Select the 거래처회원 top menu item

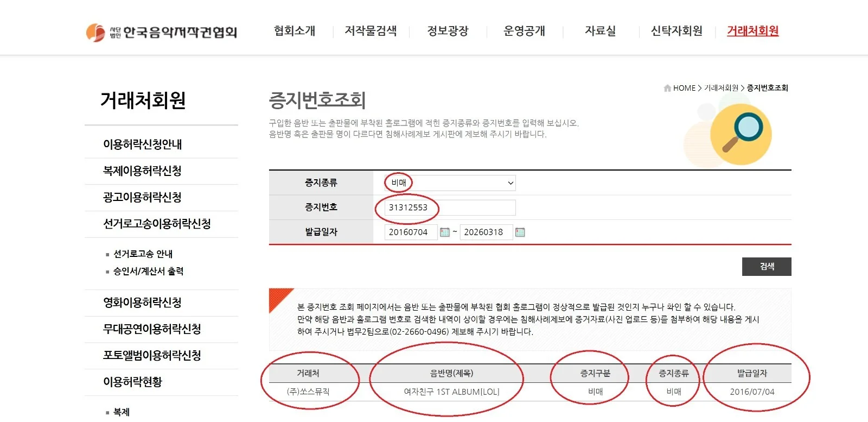[752, 31]
